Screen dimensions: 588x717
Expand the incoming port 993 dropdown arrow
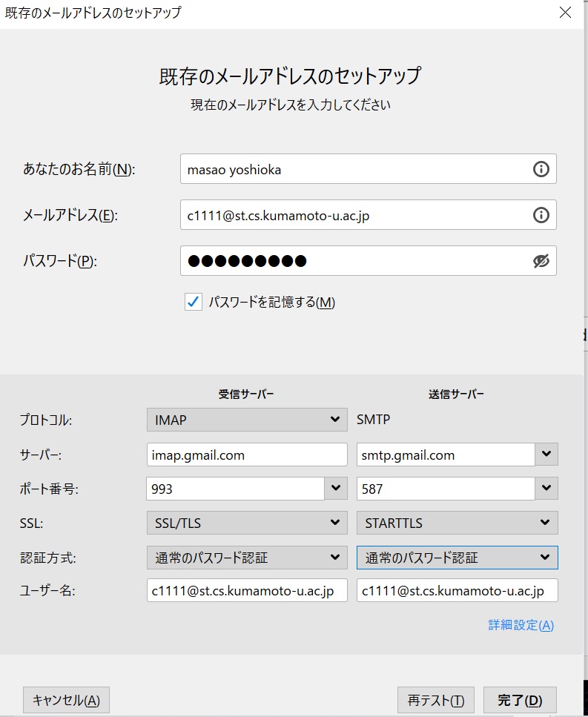click(x=336, y=489)
